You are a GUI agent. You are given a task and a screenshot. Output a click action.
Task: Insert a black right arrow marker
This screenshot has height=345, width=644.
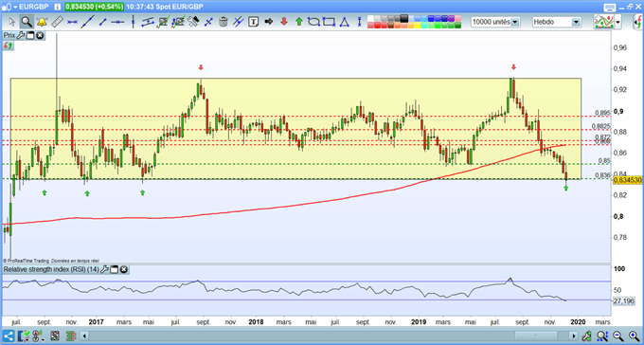pos(269,22)
